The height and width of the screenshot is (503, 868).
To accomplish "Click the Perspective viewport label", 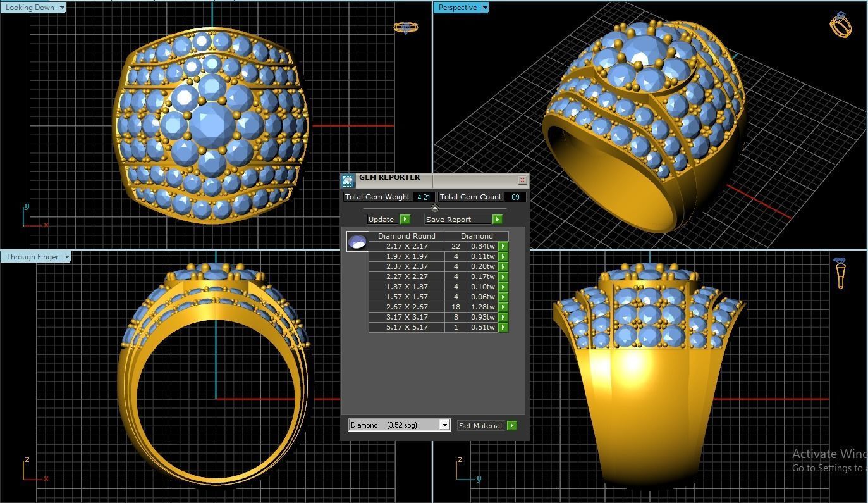I will [457, 8].
